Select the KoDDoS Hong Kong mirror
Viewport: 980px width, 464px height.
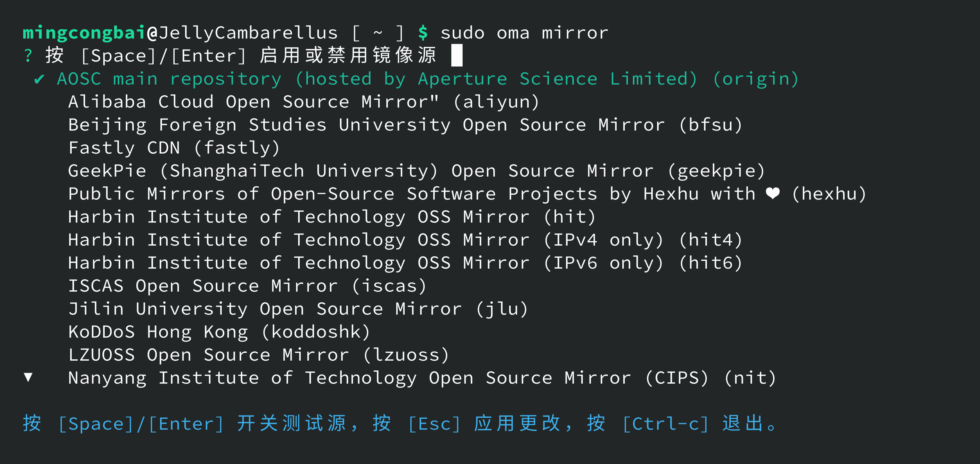(x=219, y=332)
